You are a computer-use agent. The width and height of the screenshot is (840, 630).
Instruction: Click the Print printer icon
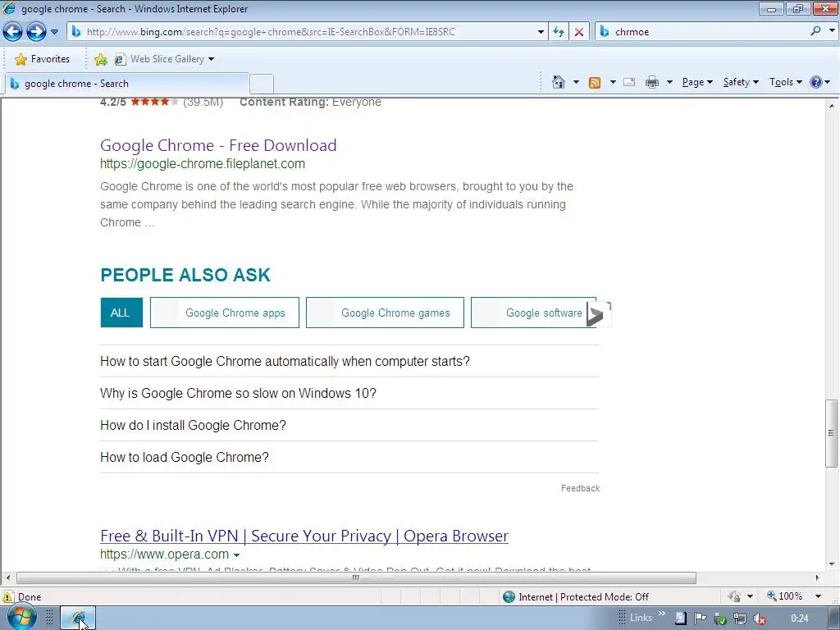pos(652,82)
